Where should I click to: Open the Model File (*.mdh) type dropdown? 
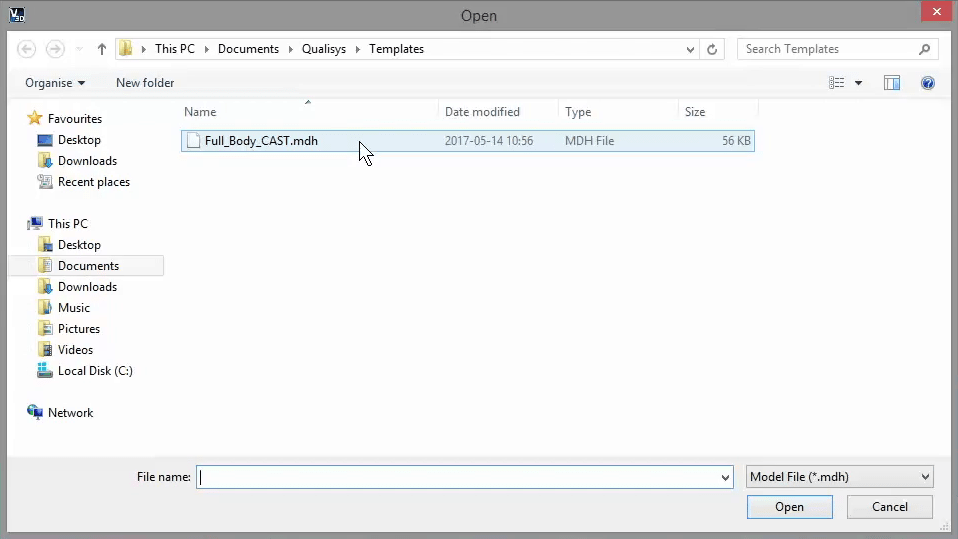(839, 477)
